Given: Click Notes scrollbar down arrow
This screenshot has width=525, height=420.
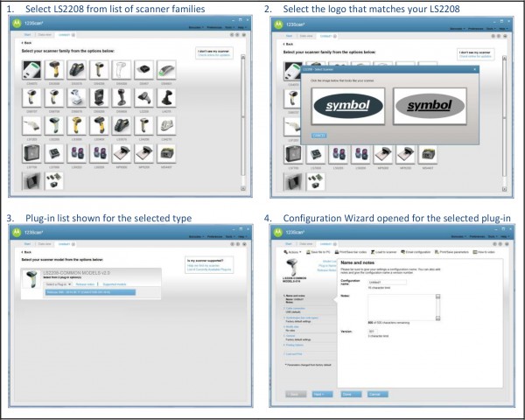Looking at the screenshot, I should coord(437,318).
